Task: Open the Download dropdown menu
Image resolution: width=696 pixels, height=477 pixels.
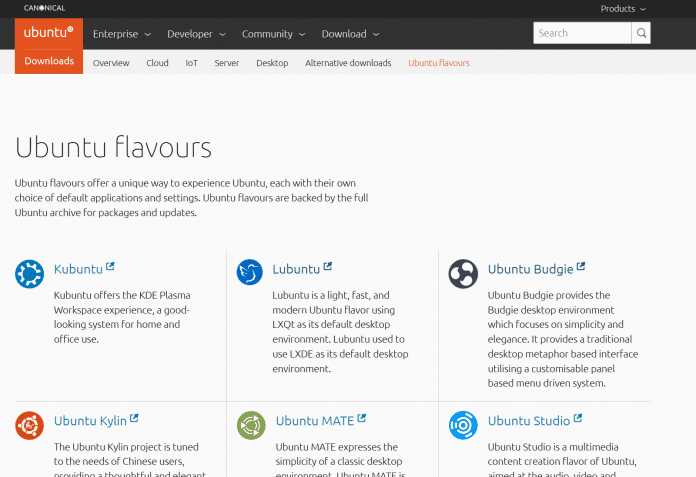Action: tap(350, 34)
